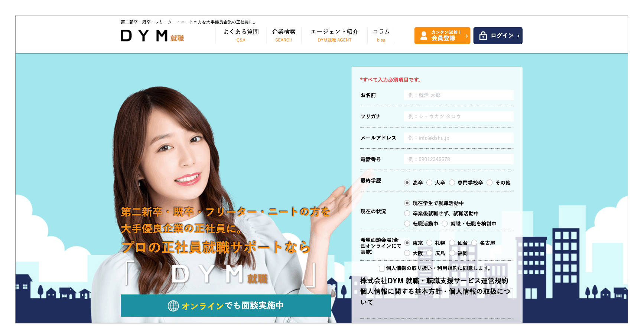Click the large 「DYM 就職」 hero logo

tap(221, 275)
